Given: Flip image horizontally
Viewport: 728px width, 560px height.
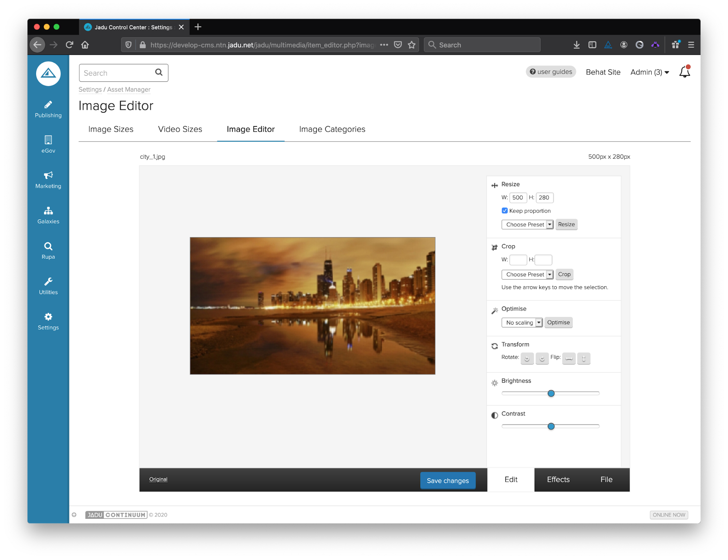Looking at the screenshot, I should pyautogui.click(x=569, y=359).
